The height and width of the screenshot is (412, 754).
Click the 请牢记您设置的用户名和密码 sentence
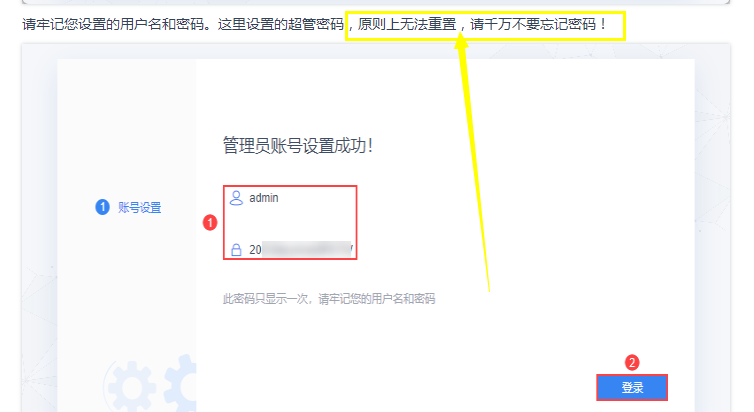click(113, 24)
